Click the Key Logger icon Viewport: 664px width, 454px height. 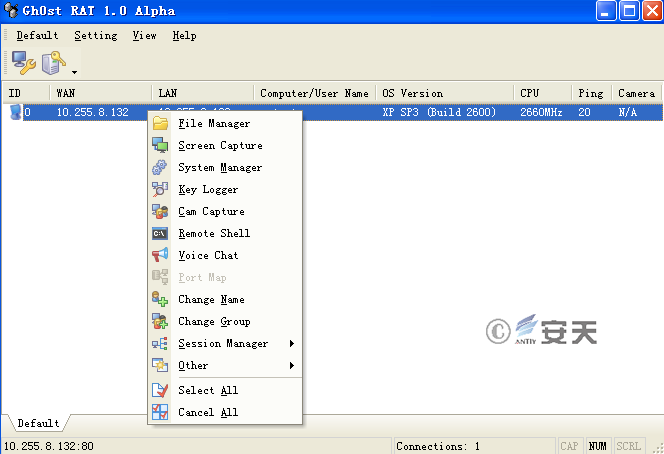pos(160,189)
